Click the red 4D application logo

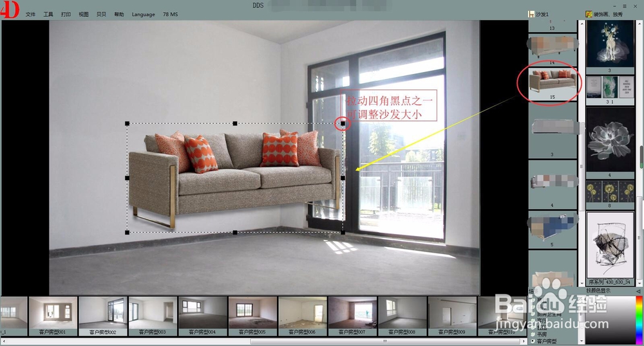[10, 9]
